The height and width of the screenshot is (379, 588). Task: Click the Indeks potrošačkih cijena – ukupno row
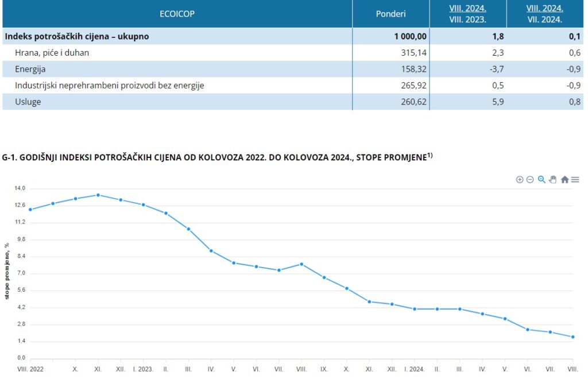[x=77, y=36]
